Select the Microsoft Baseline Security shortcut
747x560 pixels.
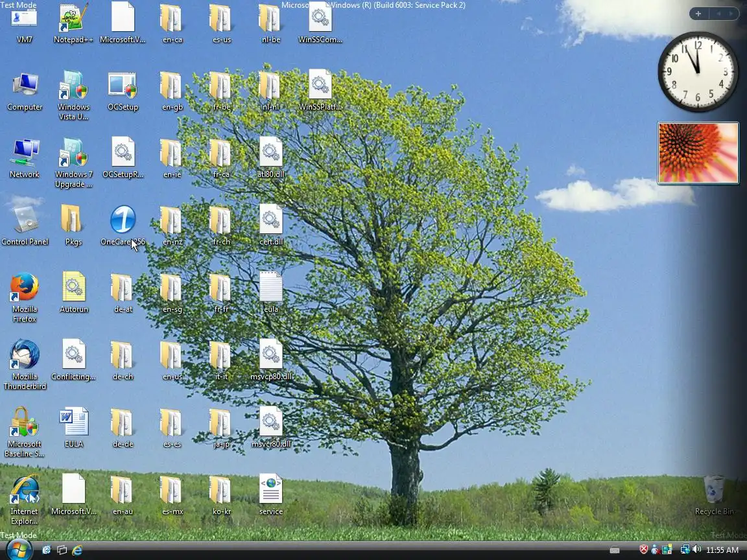coord(24,432)
